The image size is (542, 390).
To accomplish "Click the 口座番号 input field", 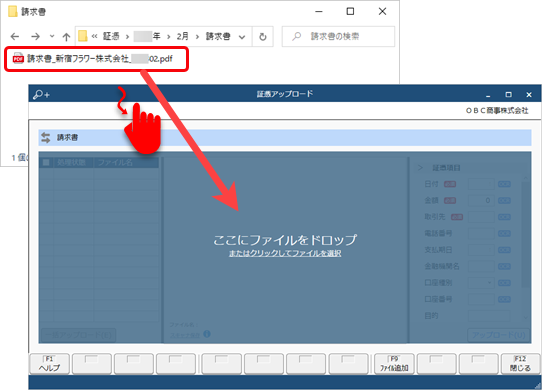I will tap(482, 299).
